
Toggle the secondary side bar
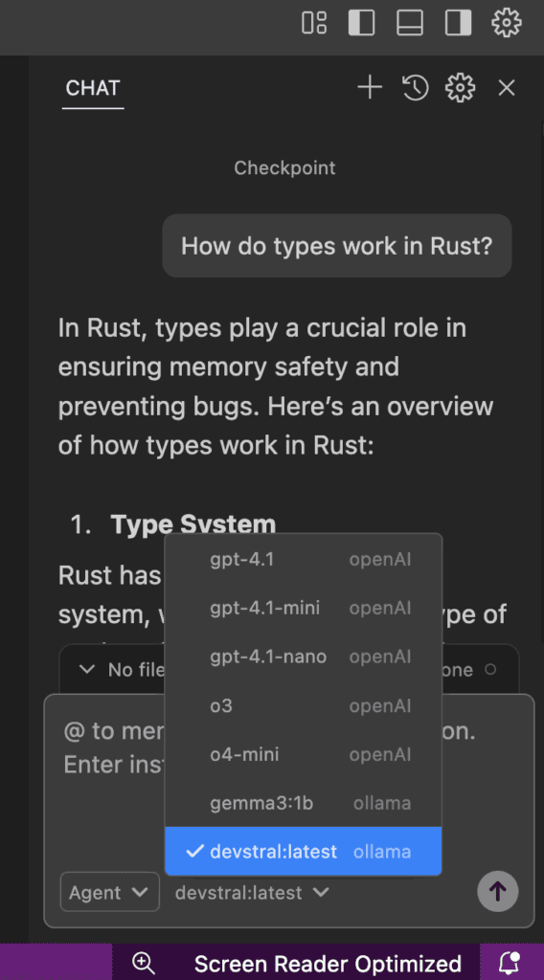tap(458, 23)
